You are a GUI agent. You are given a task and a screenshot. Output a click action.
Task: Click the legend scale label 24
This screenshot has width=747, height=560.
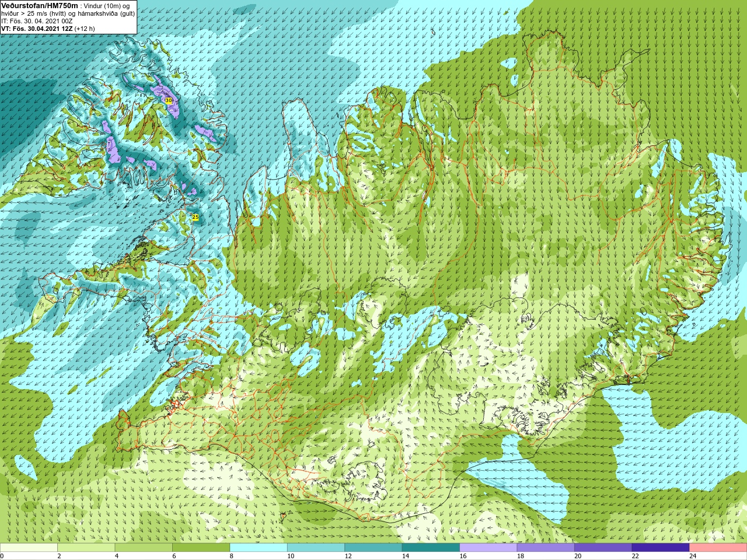coord(693,556)
